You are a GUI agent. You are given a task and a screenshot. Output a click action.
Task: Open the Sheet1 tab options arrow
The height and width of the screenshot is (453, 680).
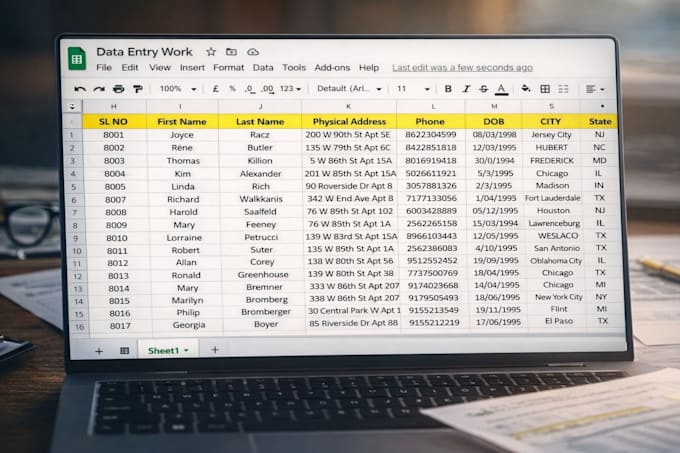tap(186, 350)
